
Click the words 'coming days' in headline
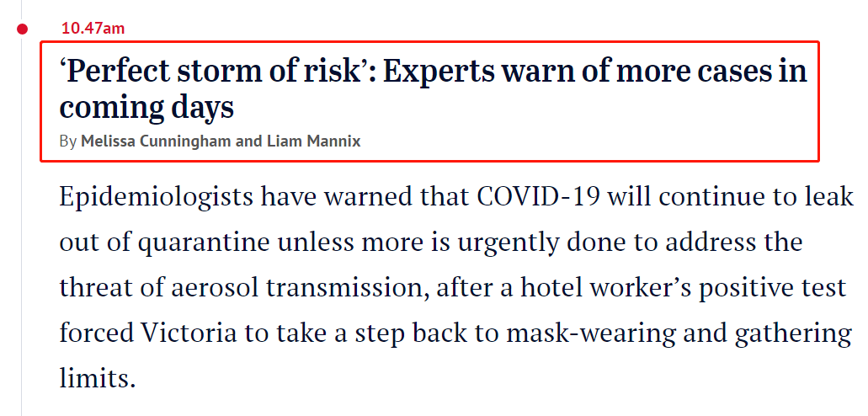[146, 108]
